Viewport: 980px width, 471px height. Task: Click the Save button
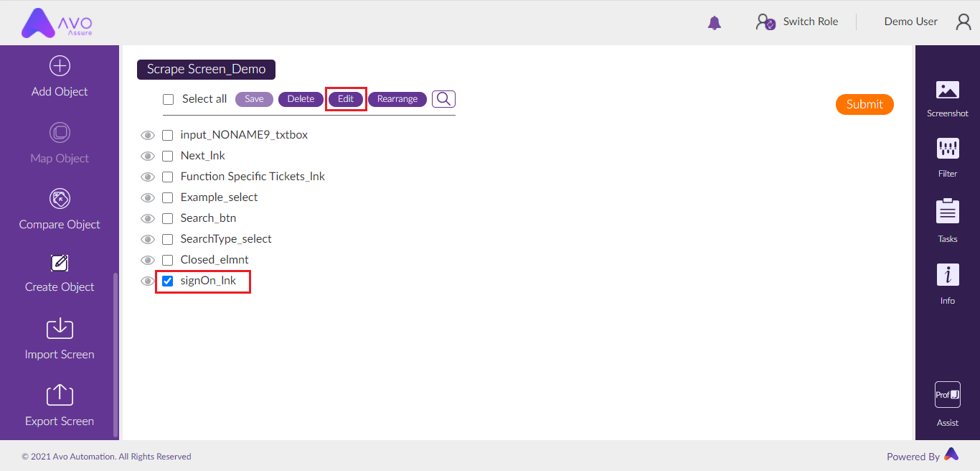point(254,99)
